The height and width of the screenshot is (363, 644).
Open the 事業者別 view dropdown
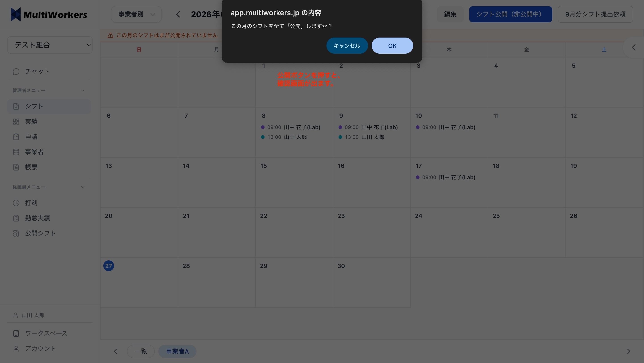136,14
